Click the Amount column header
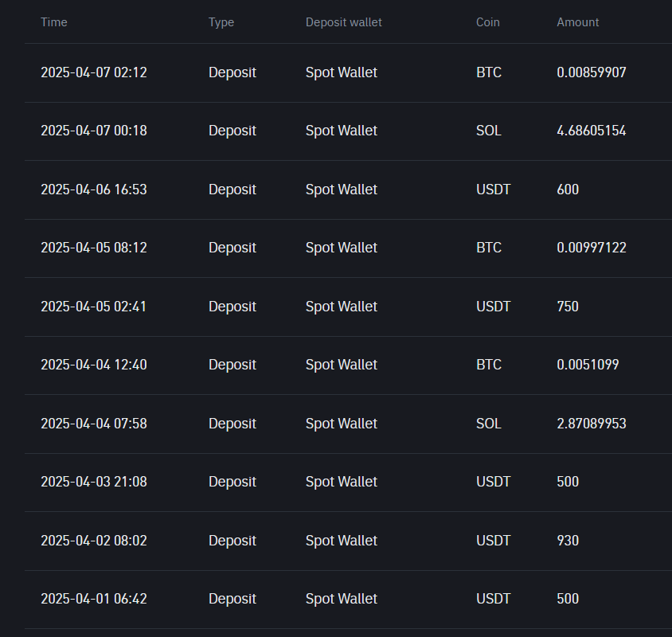672x637 pixels. pos(577,22)
